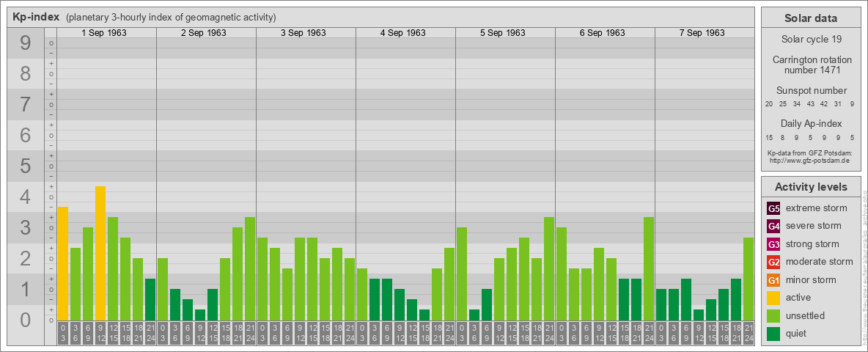
Task: Click the 5 Sep 1963 date header
Action: 503,33
